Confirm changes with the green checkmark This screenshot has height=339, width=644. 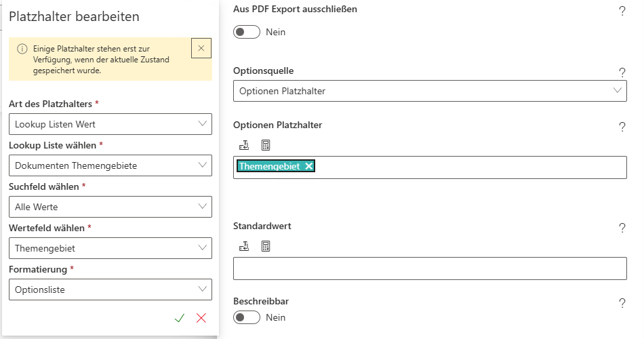click(x=180, y=318)
